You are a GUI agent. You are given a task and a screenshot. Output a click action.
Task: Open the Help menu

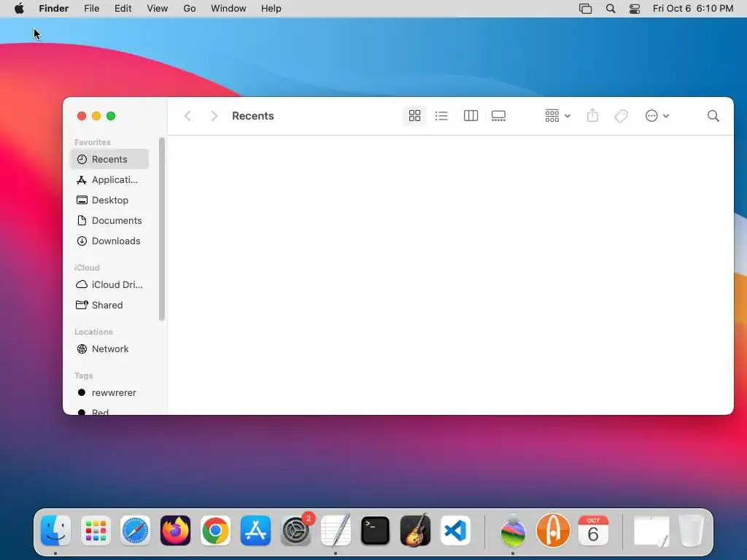271,9
